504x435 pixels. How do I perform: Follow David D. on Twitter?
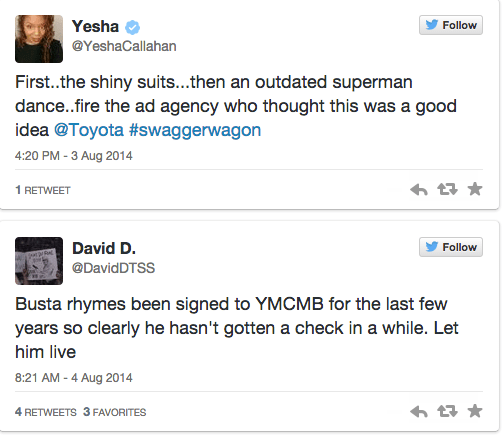(x=451, y=247)
